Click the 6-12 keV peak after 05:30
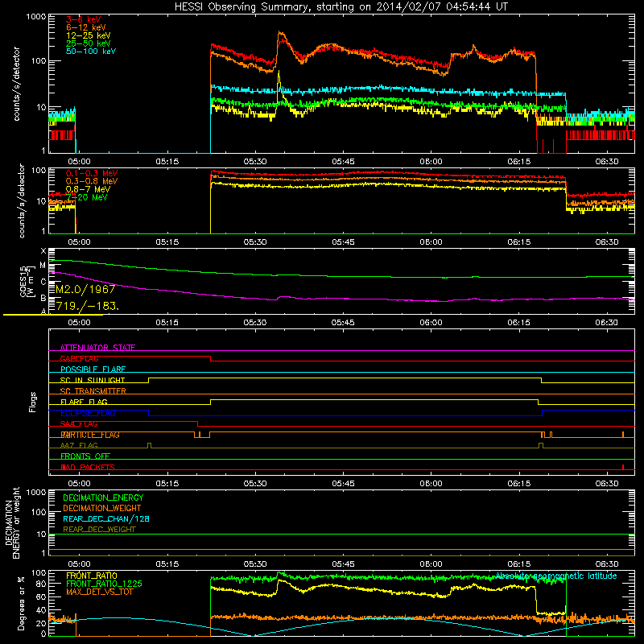644x644 pixels. (280, 33)
